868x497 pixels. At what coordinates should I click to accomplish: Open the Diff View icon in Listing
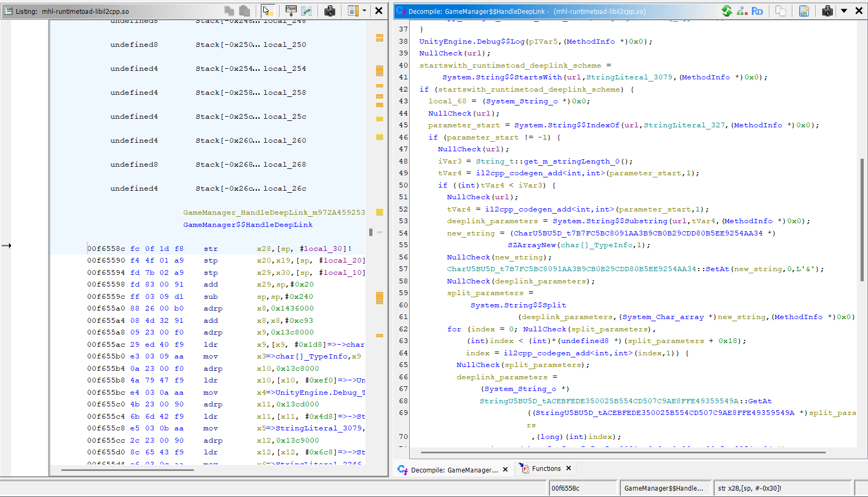click(x=306, y=11)
